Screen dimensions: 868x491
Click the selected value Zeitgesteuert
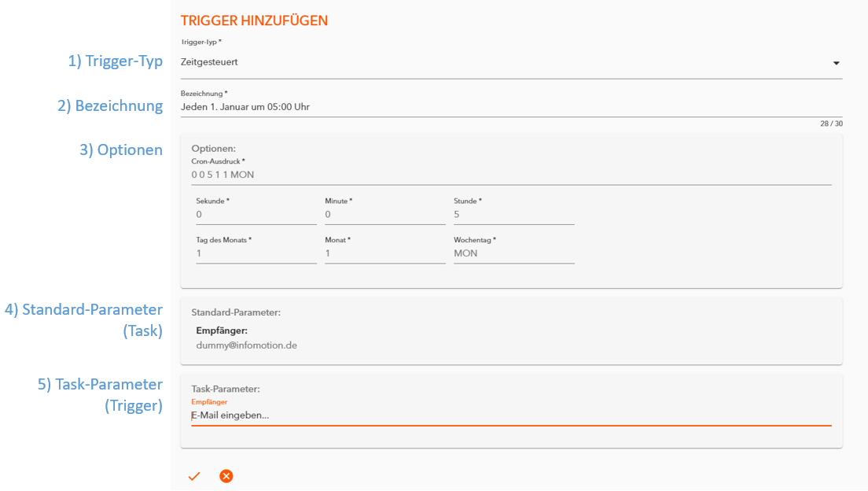click(209, 62)
